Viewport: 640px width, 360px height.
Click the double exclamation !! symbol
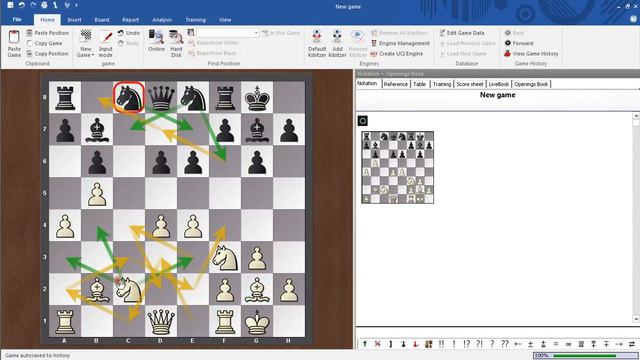coord(441,344)
